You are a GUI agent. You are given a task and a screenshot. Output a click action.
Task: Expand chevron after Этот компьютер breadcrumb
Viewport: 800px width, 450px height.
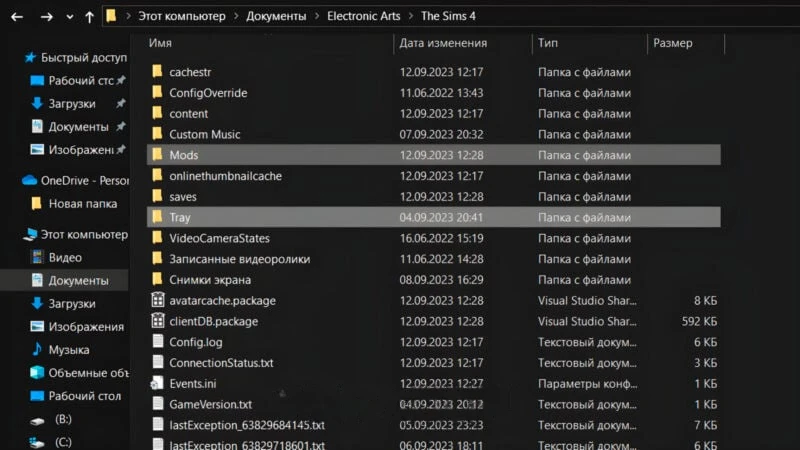pyautogui.click(x=236, y=16)
